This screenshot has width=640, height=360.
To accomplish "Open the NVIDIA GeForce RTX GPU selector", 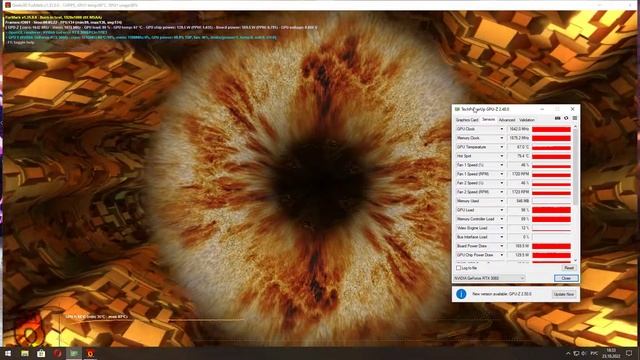I will [x=489, y=278].
